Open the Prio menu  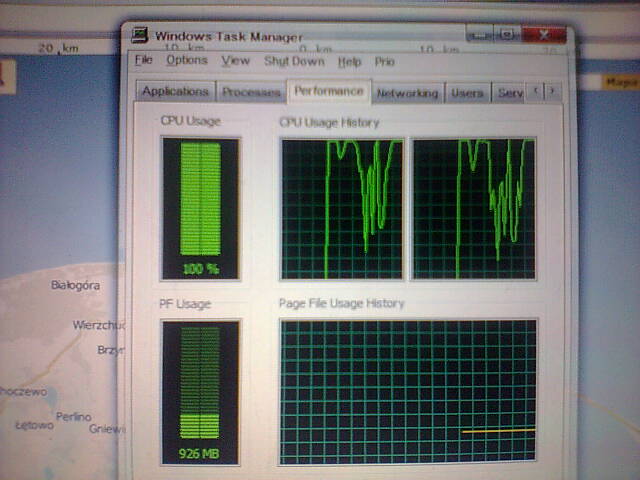[x=384, y=62]
